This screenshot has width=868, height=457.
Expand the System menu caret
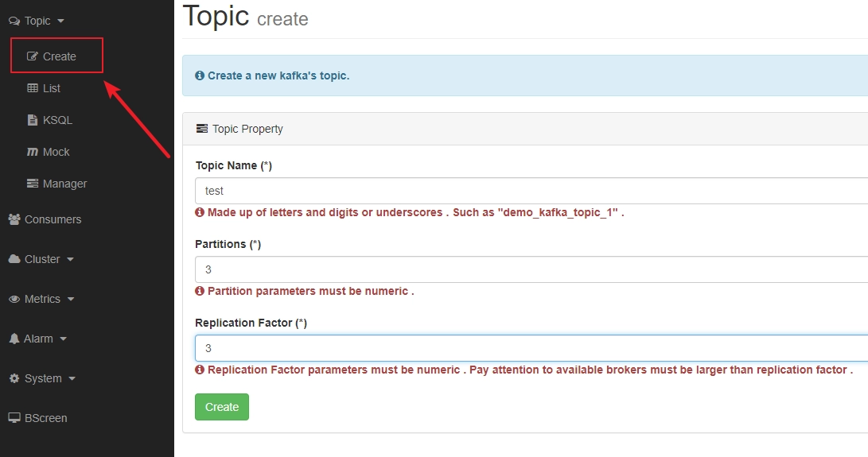pos(72,378)
